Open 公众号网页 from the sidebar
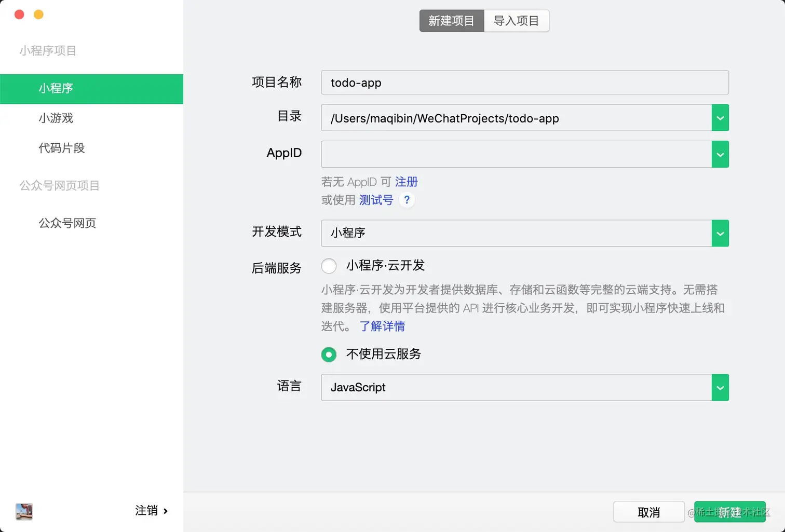 click(67, 223)
